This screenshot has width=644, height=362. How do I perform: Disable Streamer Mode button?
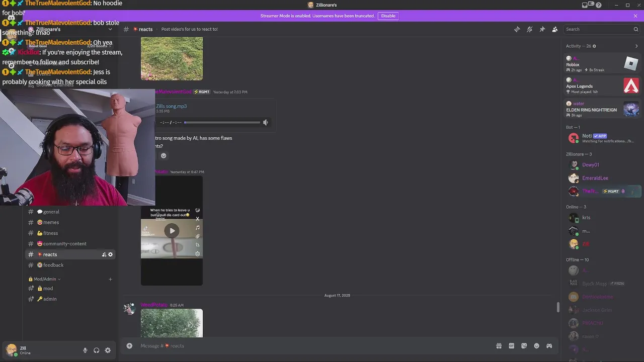coord(388,16)
